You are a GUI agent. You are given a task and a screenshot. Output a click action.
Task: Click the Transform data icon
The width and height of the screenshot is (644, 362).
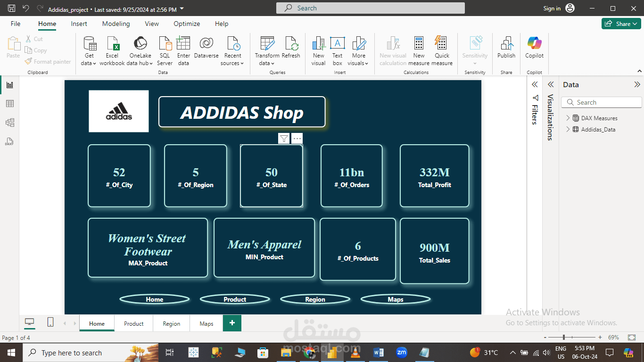coord(267,43)
